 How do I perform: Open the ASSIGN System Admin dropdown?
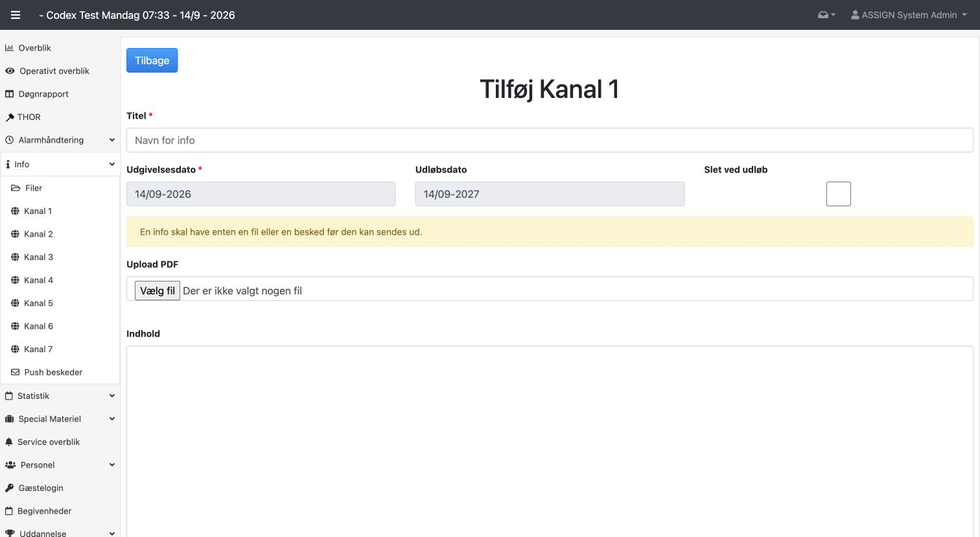click(x=909, y=15)
